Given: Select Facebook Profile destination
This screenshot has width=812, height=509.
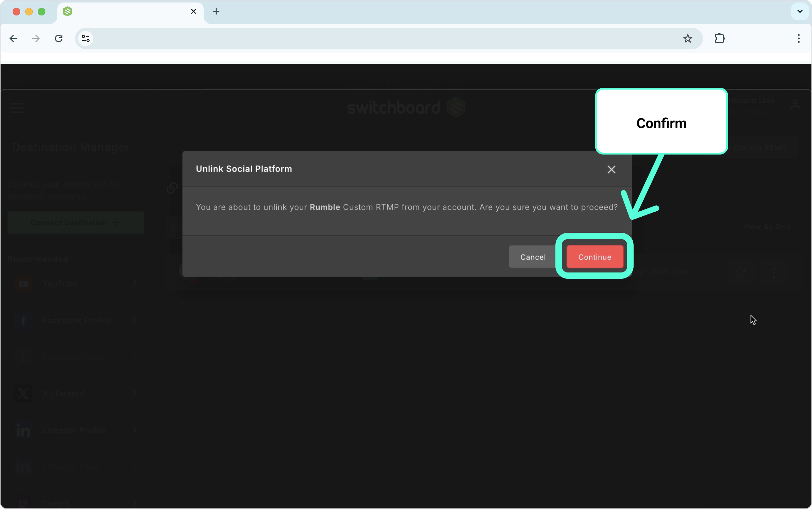Looking at the screenshot, I should [76, 320].
